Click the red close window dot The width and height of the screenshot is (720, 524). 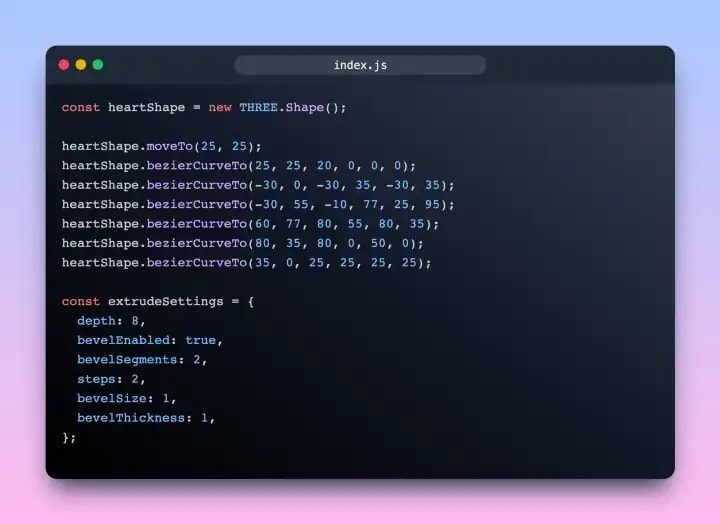pyautogui.click(x=64, y=65)
